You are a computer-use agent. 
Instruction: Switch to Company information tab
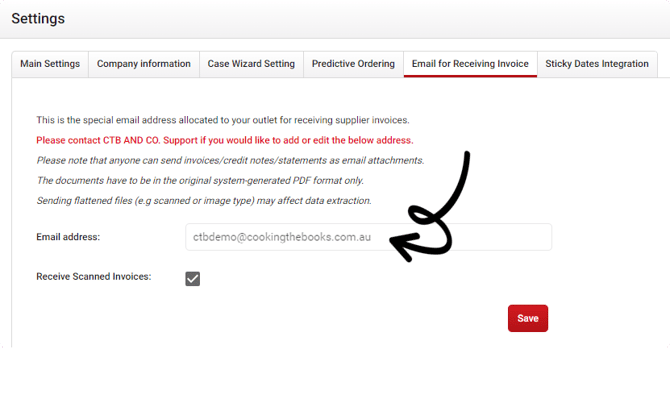144,64
